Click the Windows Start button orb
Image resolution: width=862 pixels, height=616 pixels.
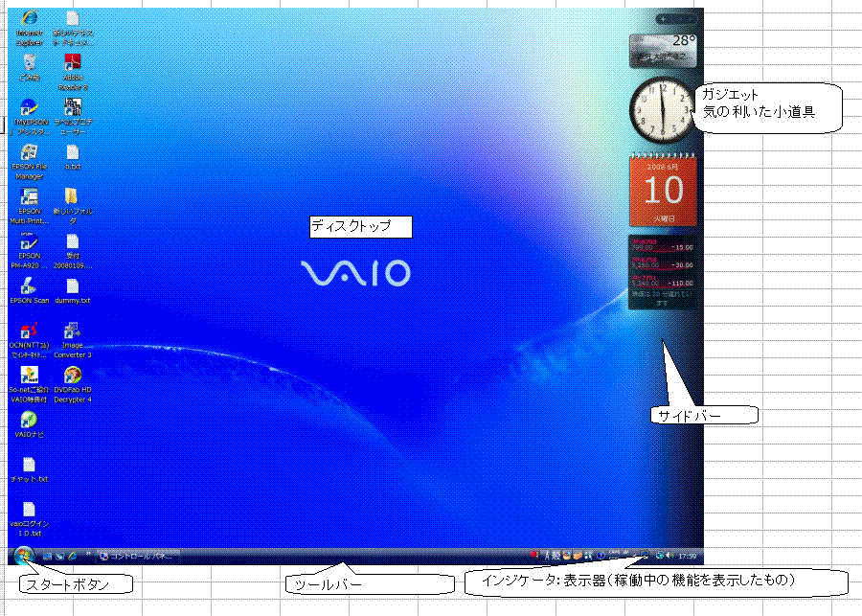point(23,555)
